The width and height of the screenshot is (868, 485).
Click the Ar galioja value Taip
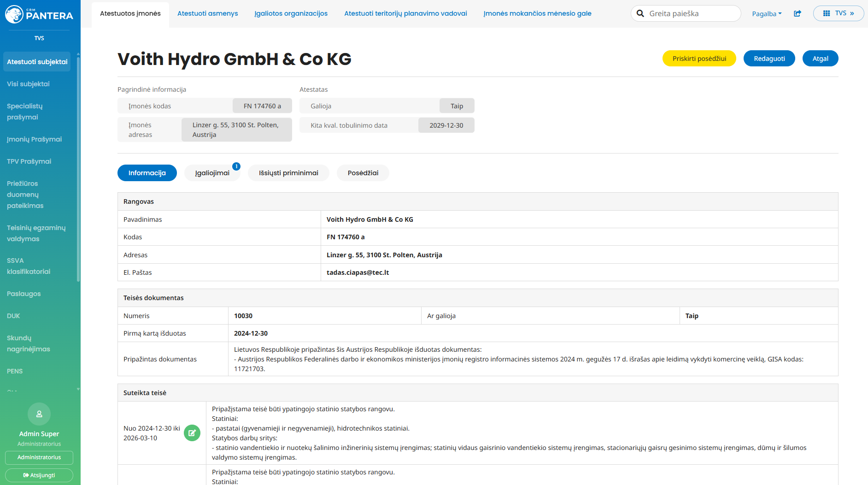pyautogui.click(x=692, y=316)
